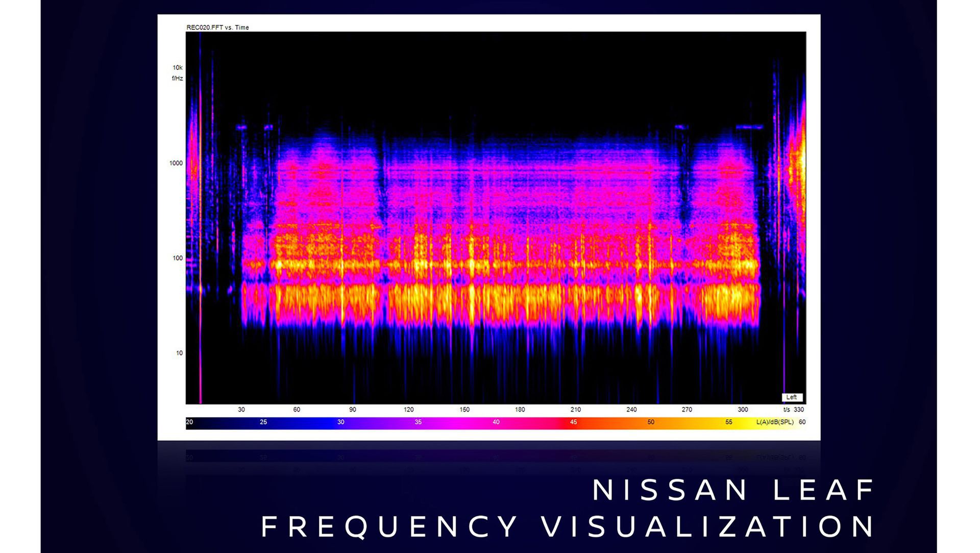The height and width of the screenshot is (553, 980).
Task: Click the '330' time axis end label
Action: 799,410
